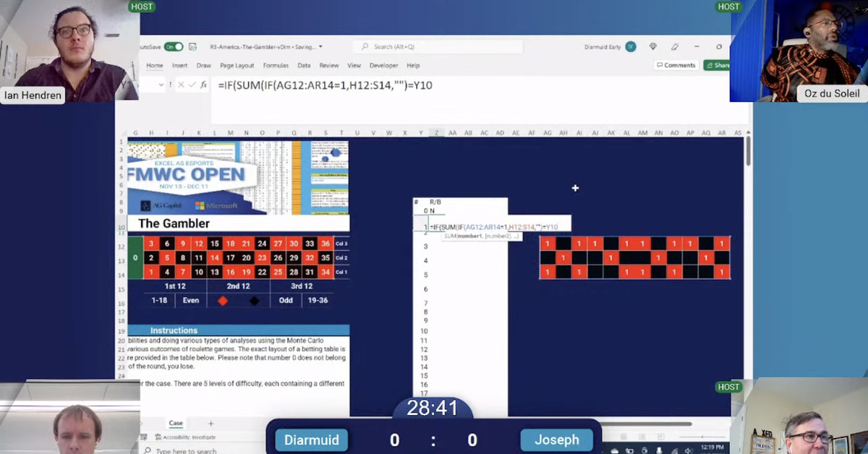Select roulette cell 17
The height and width of the screenshot is (454, 868).
[x=230, y=257]
